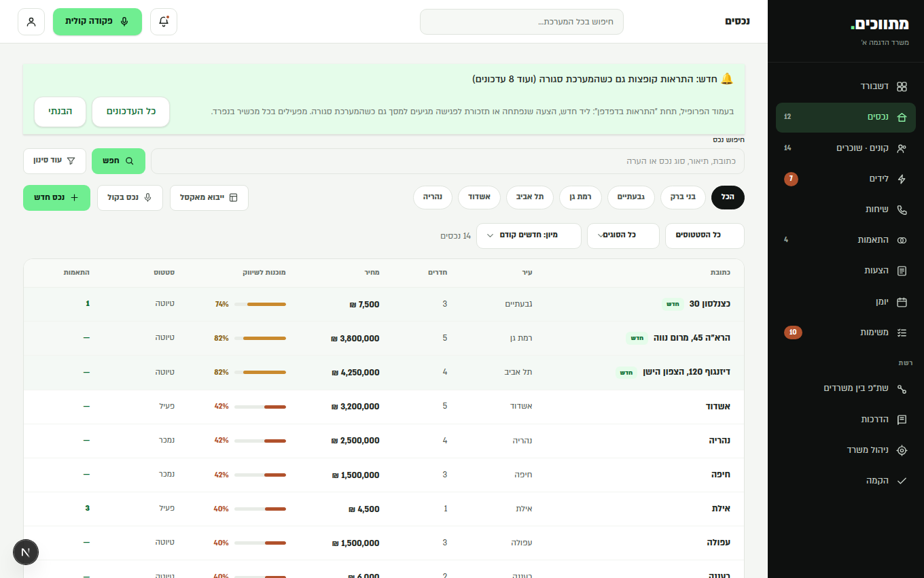Screen dimensions: 924x578
Task: Sort by the מחיר column header
Action: point(370,273)
